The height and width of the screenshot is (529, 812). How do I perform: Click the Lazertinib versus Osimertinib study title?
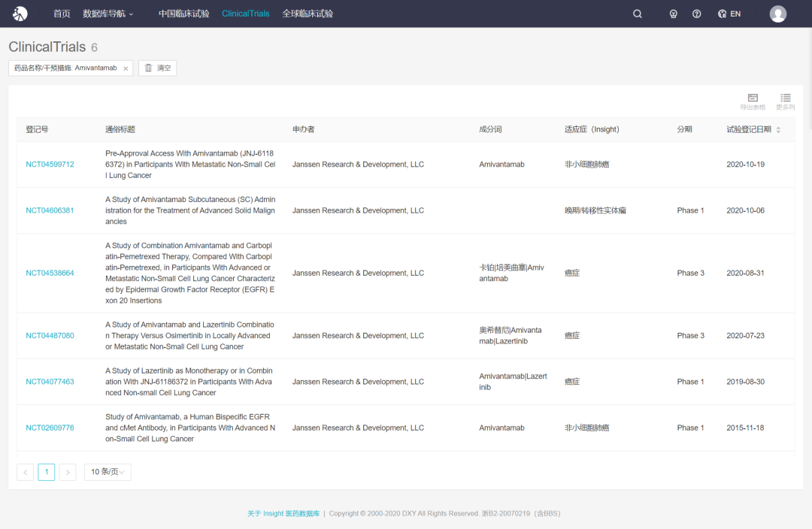pos(190,336)
